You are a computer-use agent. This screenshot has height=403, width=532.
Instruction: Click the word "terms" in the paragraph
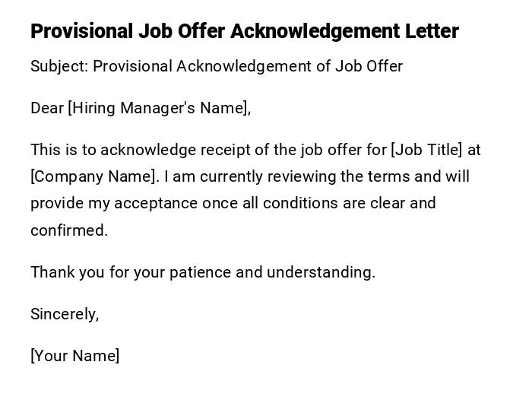point(388,176)
